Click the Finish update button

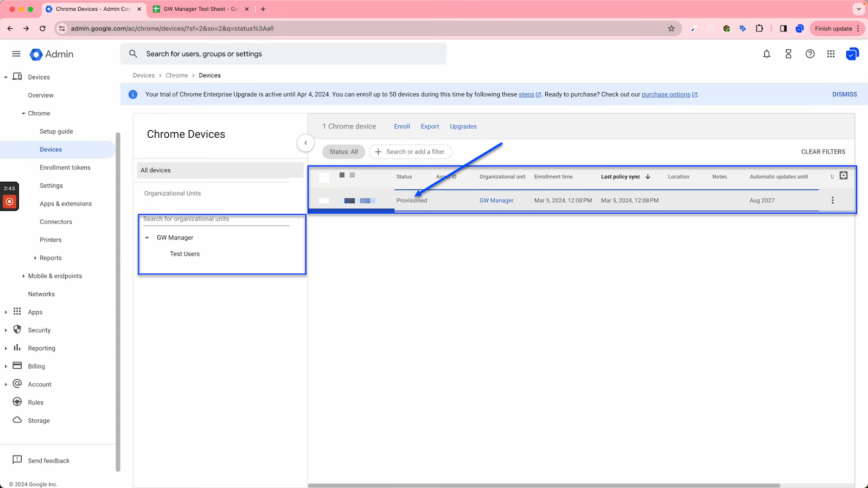coord(837,28)
